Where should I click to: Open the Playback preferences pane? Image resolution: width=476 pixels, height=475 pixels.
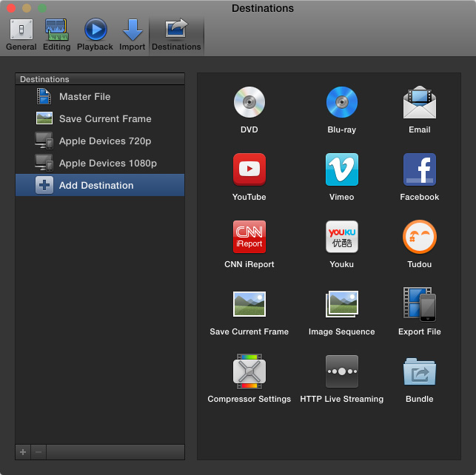(95, 34)
